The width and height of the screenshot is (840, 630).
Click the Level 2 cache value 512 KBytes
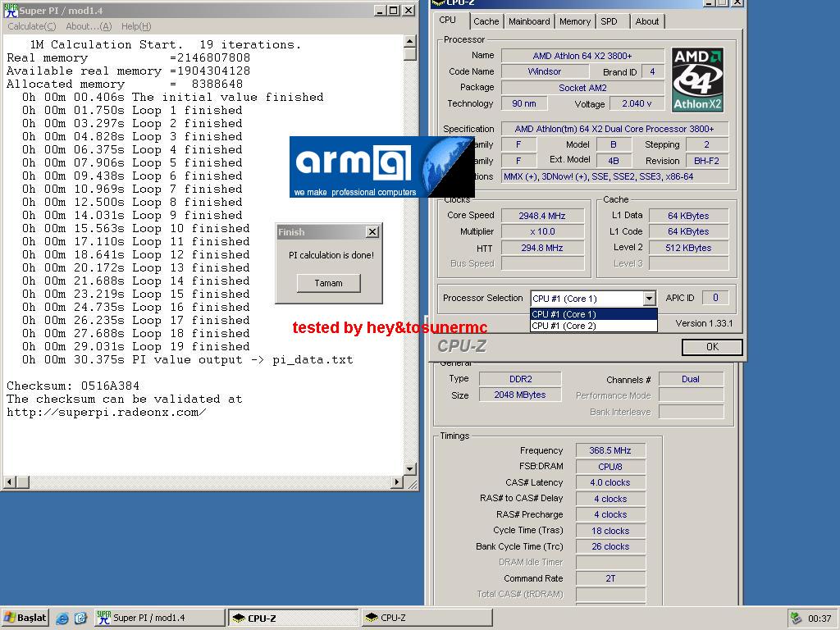pyautogui.click(x=688, y=248)
